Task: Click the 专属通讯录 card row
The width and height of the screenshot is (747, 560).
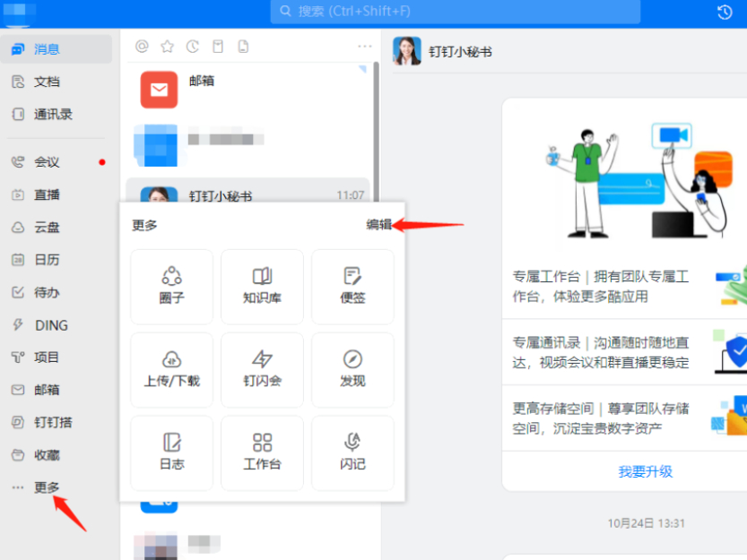Action: 624,352
